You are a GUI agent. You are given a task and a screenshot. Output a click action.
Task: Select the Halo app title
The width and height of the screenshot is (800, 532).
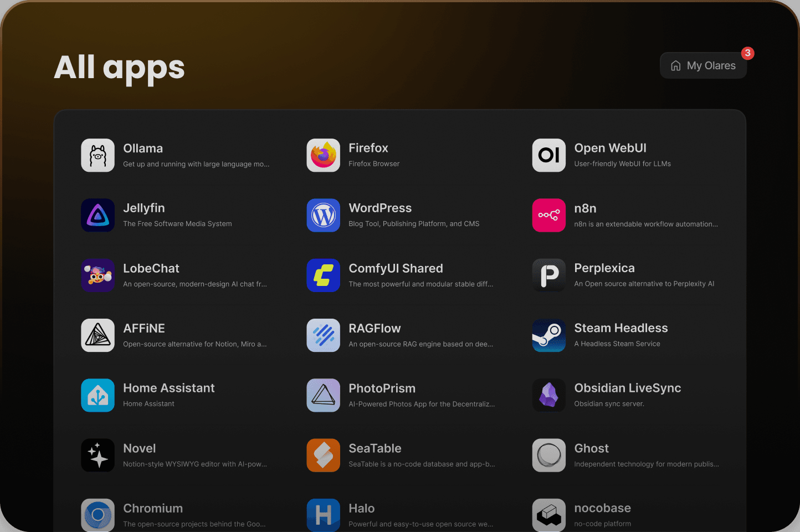coord(362,508)
